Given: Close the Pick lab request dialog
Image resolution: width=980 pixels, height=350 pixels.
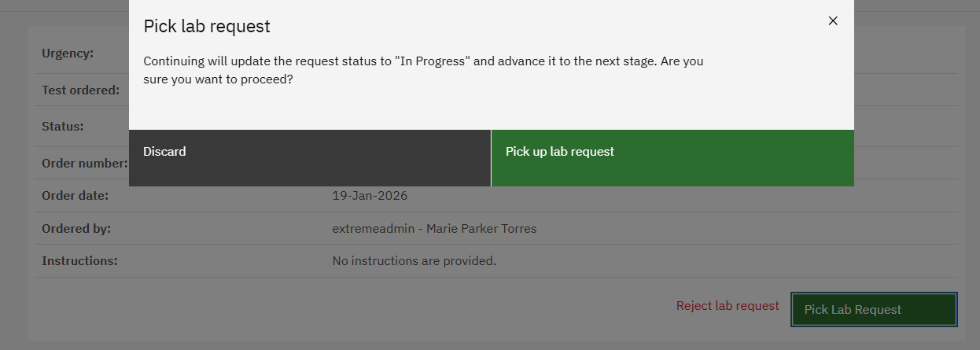Looking at the screenshot, I should coord(833,21).
